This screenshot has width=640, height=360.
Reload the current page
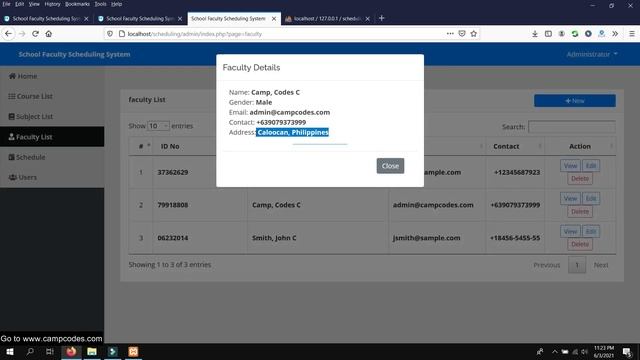(36, 34)
